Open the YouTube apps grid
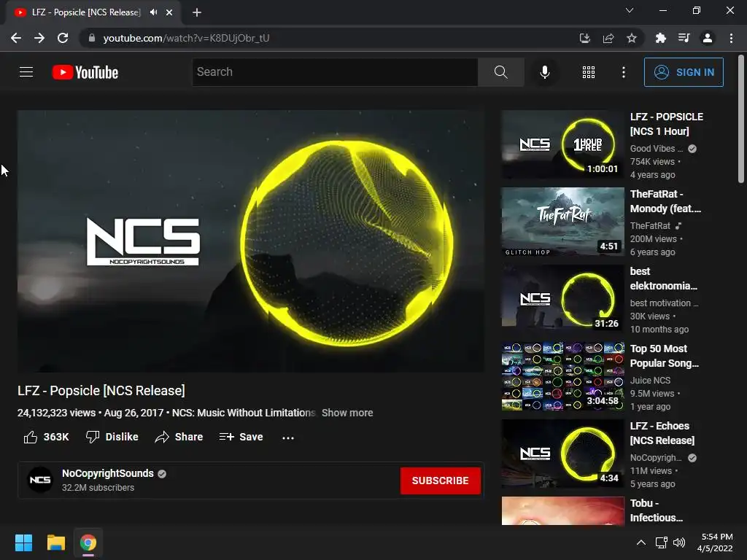The width and height of the screenshot is (747, 560). click(589, 72)
